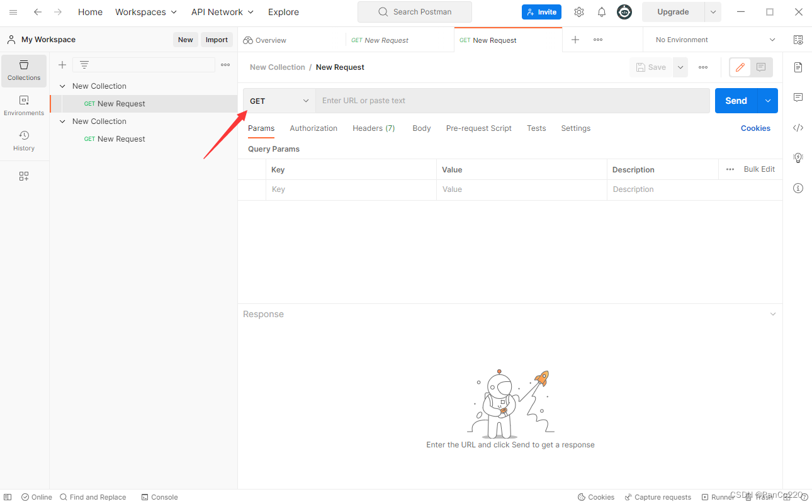Click the Import button

tap(217, 40)
